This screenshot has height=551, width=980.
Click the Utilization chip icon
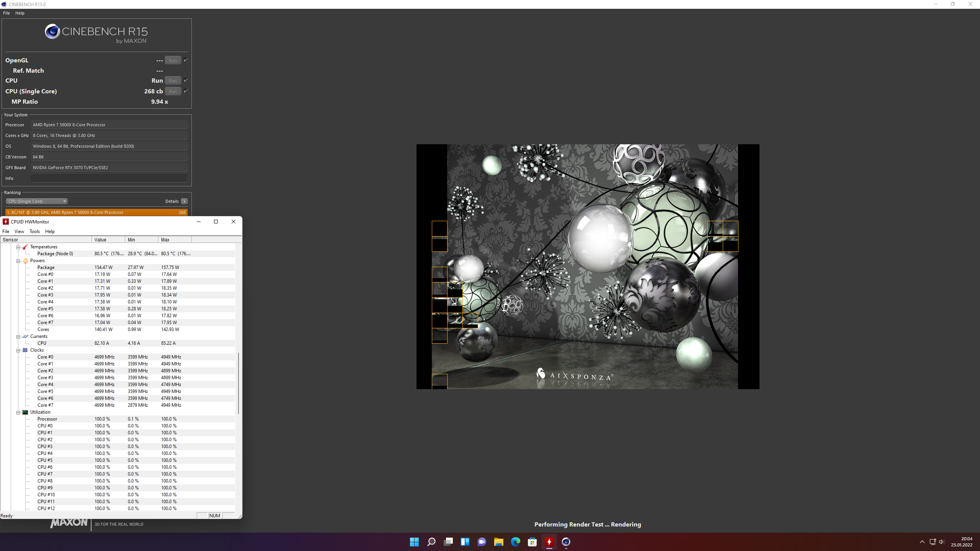click(25, 412)
